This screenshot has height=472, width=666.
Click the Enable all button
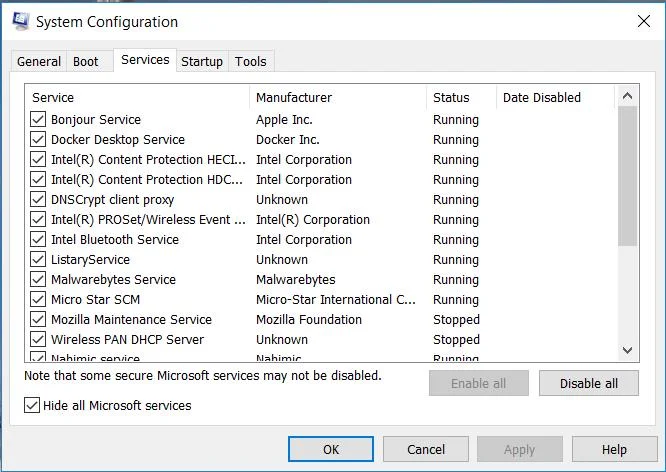point(479,383)
